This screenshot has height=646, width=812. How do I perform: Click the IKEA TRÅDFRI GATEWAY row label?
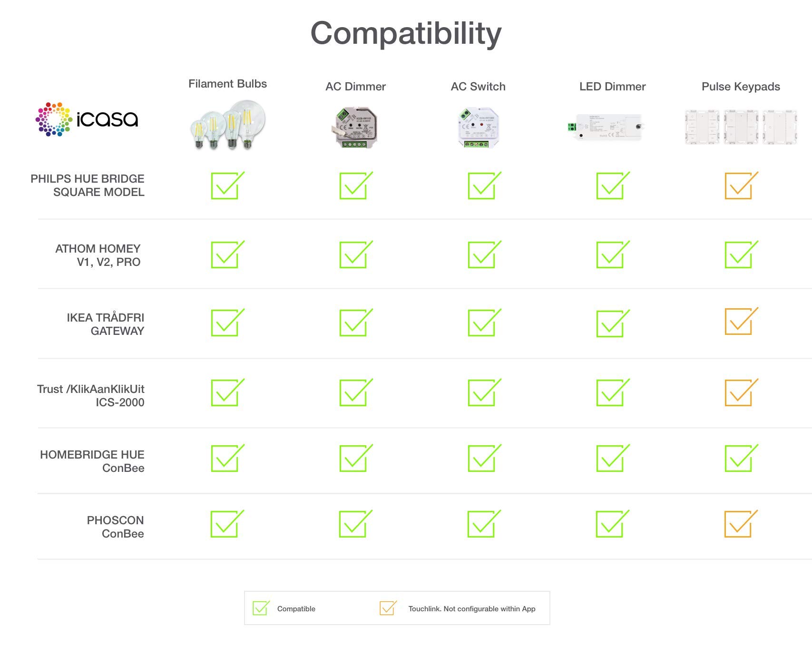pos(105,324)
